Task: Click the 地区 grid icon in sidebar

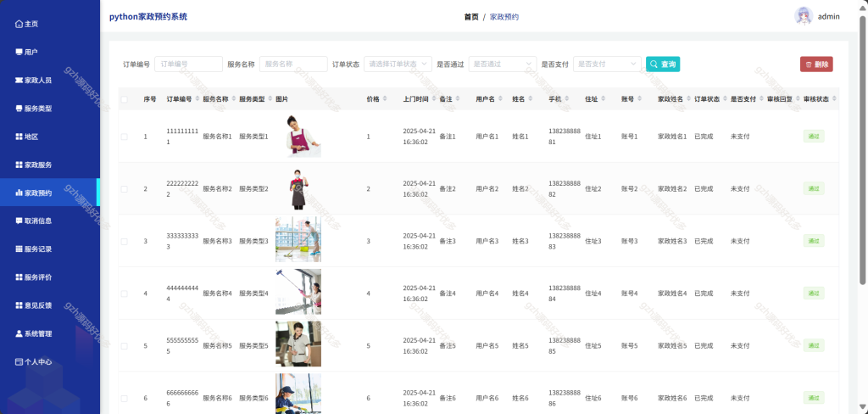Action: coord(19,137)
